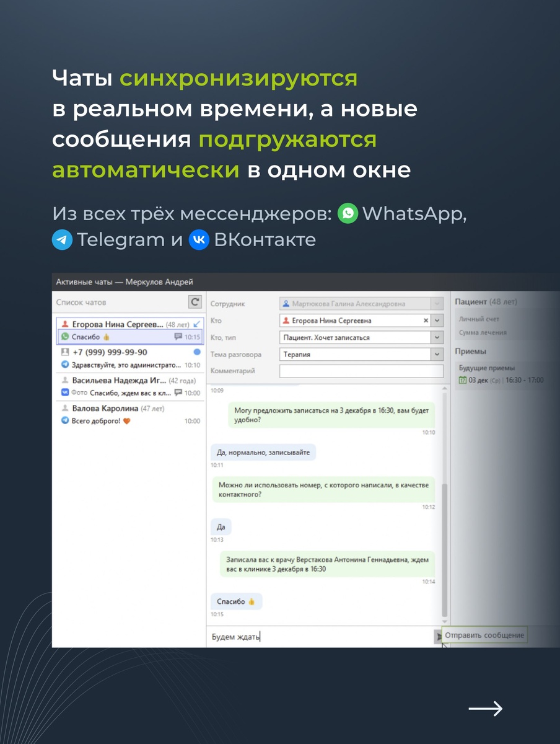Send the message with the arrow button
The width and height of the screenshot is (560, 744).
[x=439, y=636]
